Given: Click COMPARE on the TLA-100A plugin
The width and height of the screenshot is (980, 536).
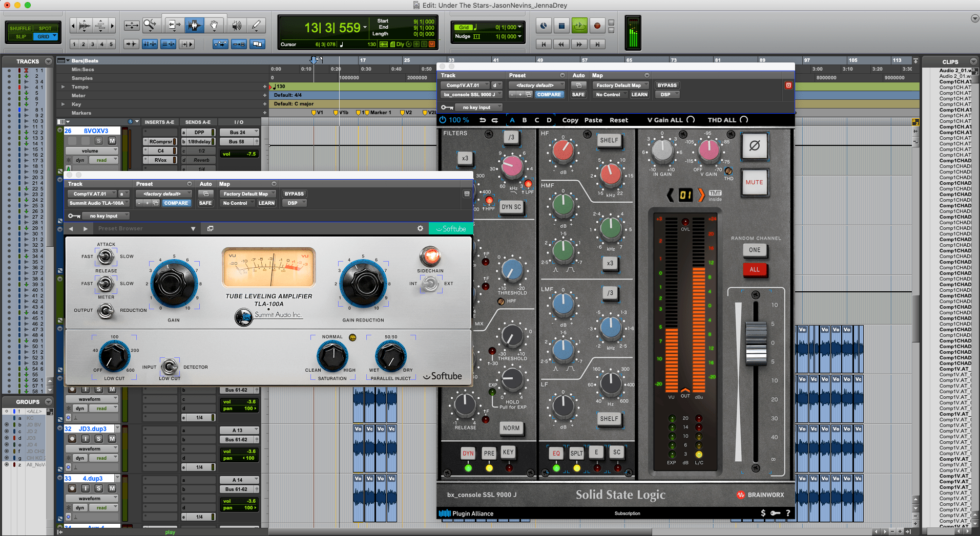Looking at the screenshot, I should pos(176,203).
